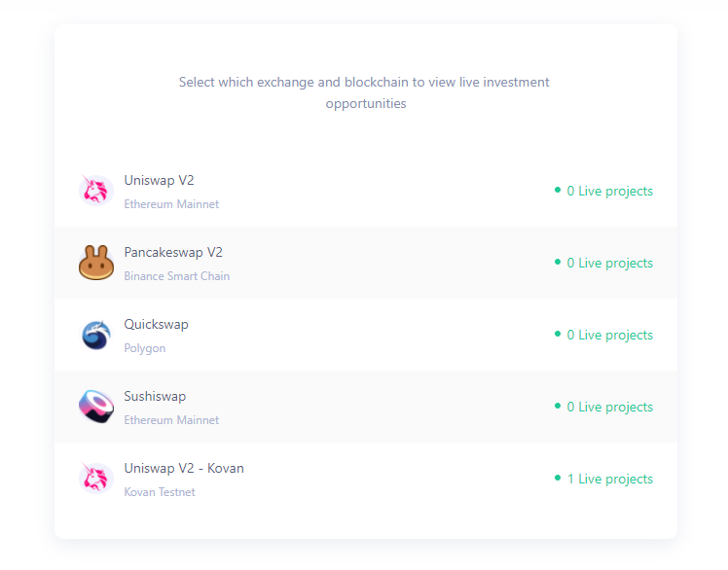This screenshot has width=728, height=570.
Task: Open the Sushiswap exchange entry
Action: pyautogui.click(x=366, y=407)
